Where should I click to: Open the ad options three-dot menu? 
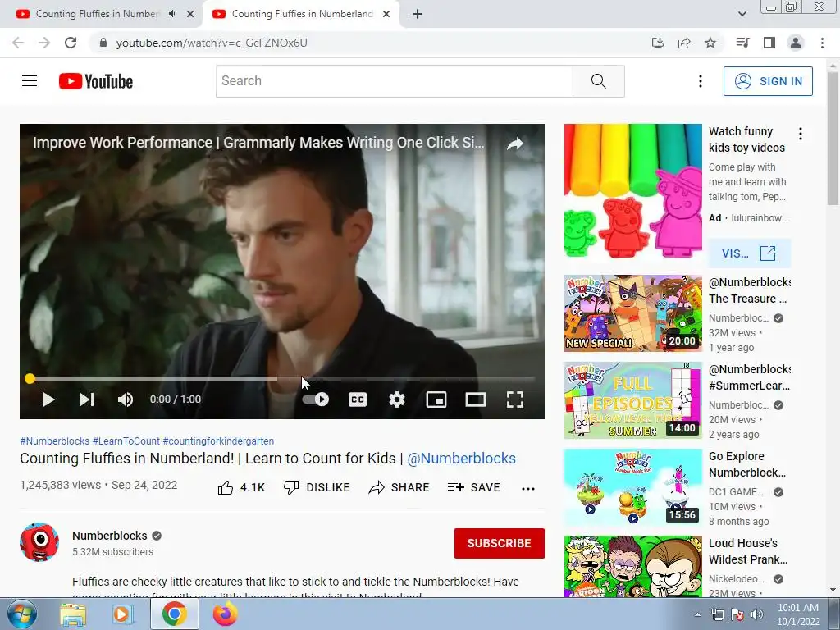tap(801, 134)
